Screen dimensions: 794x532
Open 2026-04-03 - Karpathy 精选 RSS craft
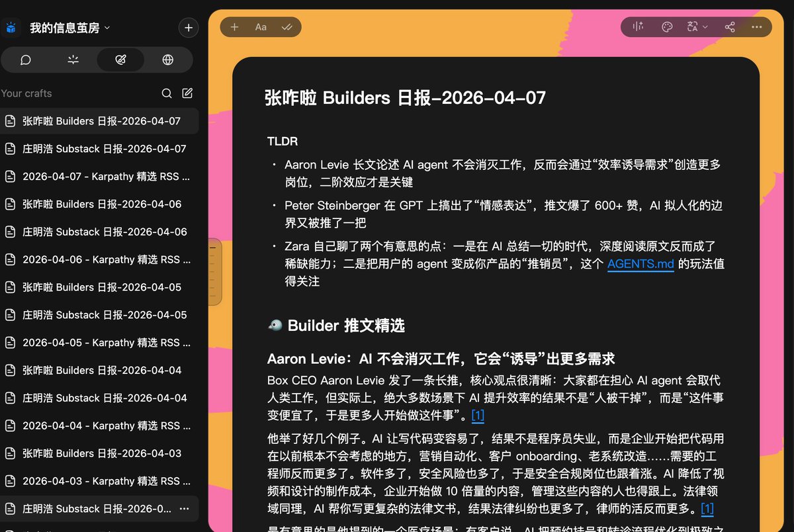[99, 482]
